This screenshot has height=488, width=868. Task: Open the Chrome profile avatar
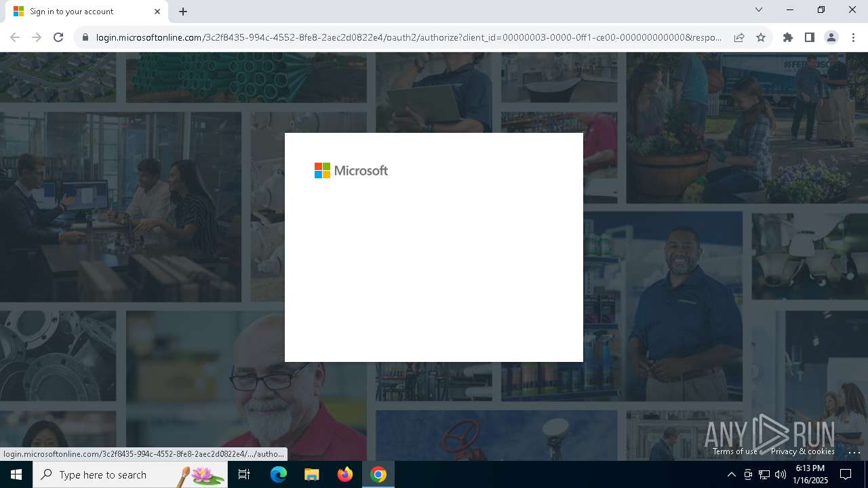[x=831, y=37]
